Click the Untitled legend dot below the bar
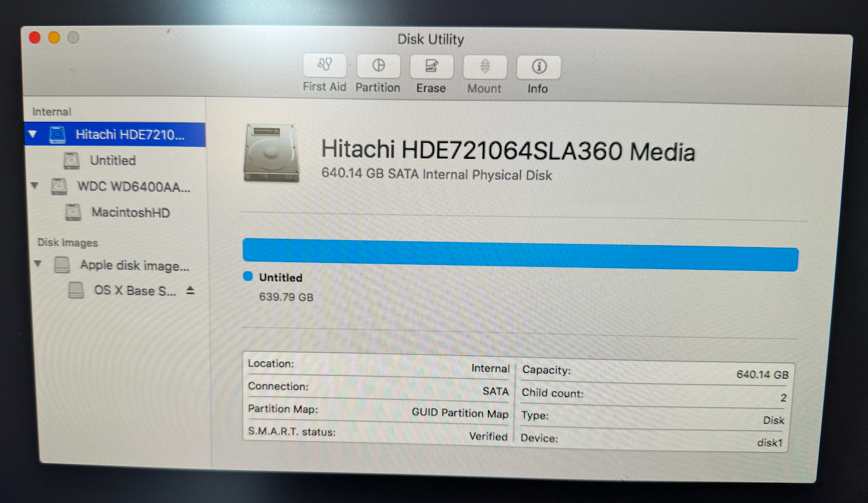 pos(247,276)
